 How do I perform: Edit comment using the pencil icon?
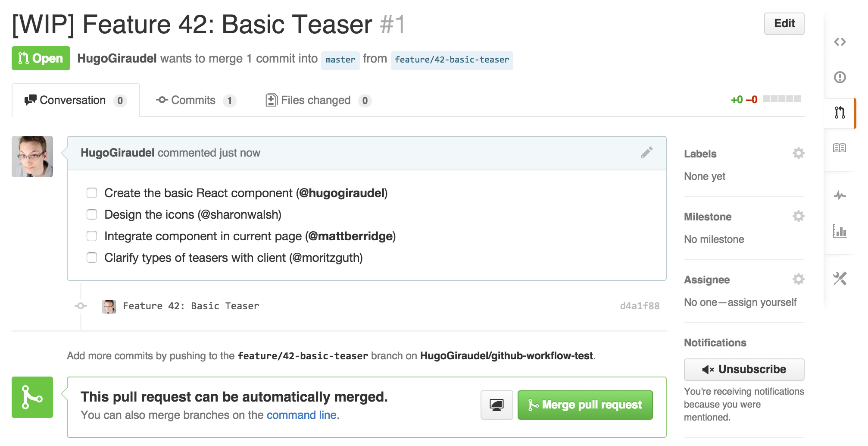[x=646, y=153]
